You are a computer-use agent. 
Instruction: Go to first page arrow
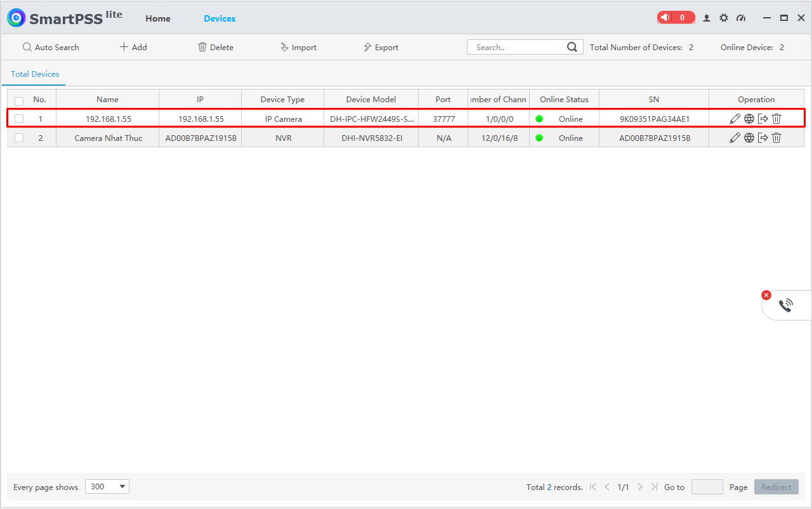point(593,487)
